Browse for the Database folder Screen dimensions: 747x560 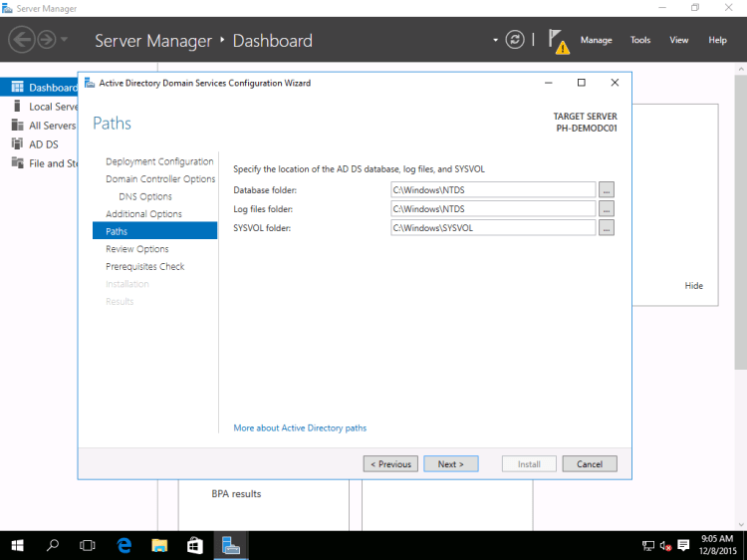pyautogui.click(x=607, y=189)
